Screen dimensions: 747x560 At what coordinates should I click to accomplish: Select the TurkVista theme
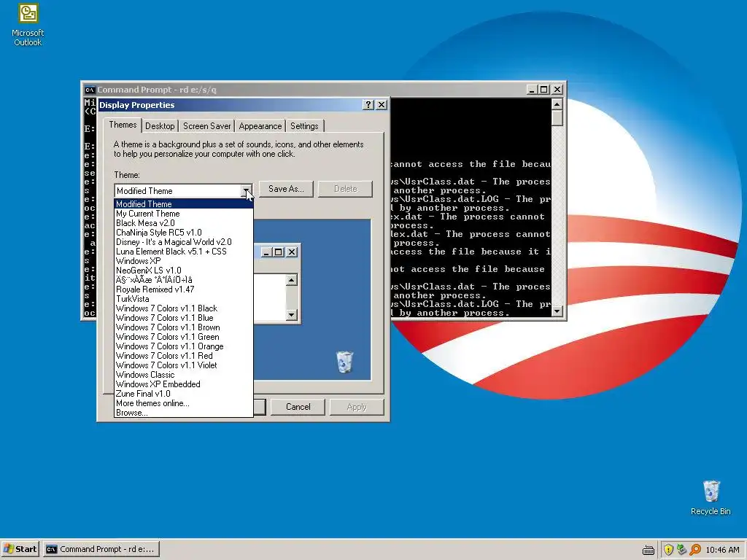click(183, 298)
